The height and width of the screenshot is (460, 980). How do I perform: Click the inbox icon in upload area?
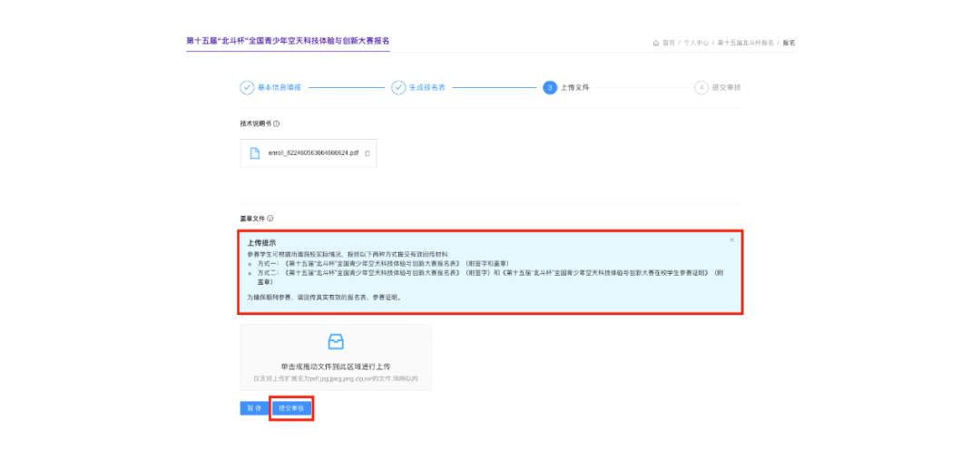pos(336,342)
